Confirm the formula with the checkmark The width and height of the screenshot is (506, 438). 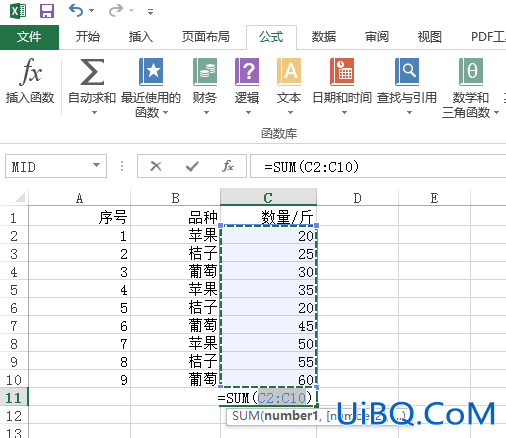192,166
